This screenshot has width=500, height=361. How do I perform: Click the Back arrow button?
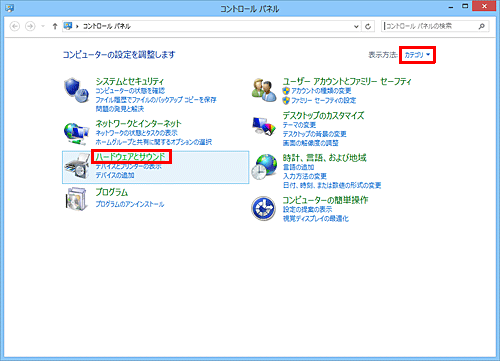click(15, 26)
